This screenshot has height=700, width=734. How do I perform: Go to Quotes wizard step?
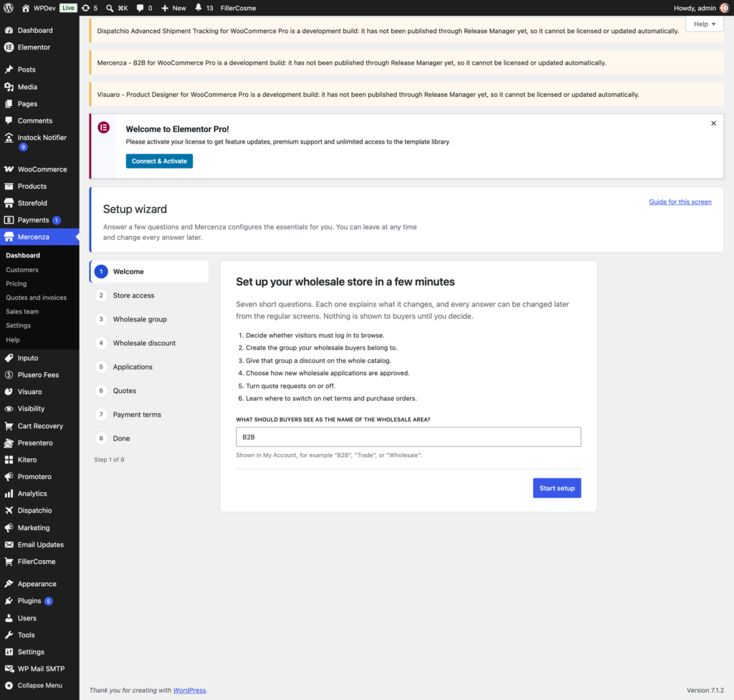pos(149,391)
